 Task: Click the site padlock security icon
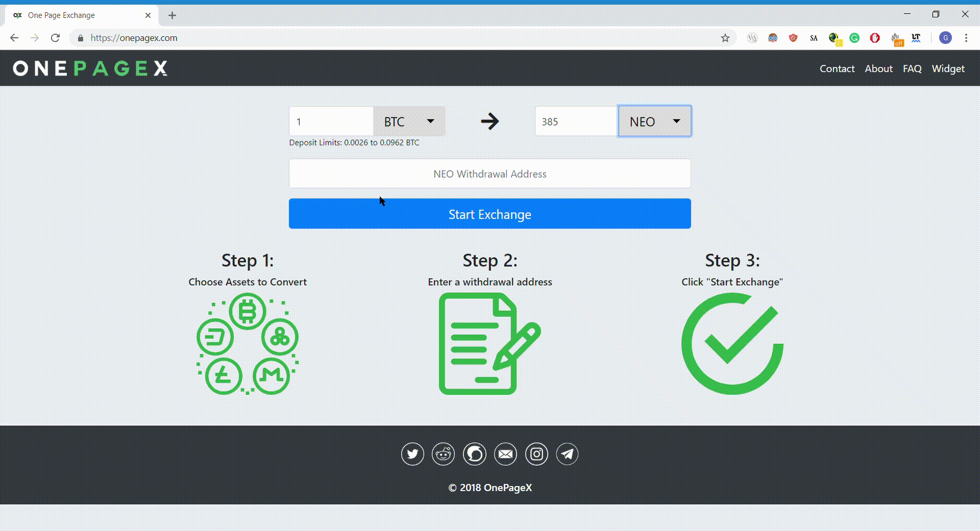pos(80,38)
